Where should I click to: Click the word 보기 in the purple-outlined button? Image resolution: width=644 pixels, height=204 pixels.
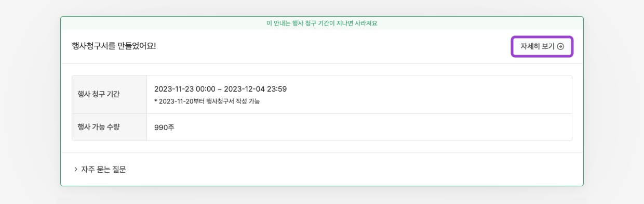coord(548,46)
